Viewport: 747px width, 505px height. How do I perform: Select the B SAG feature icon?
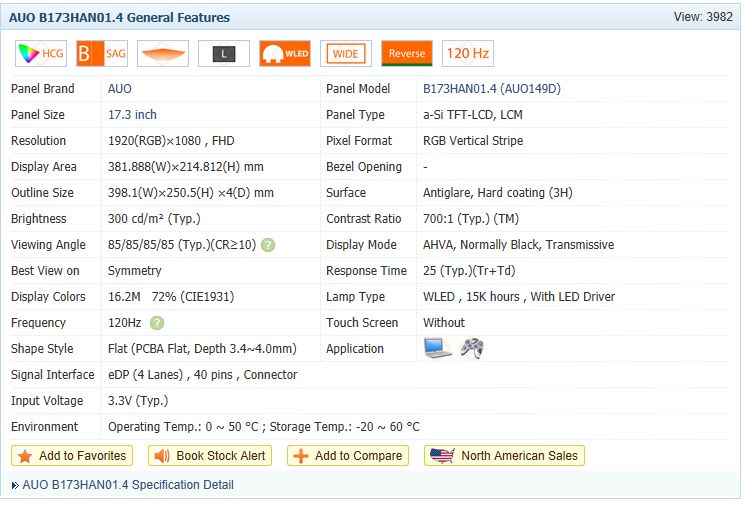(102, 53)
